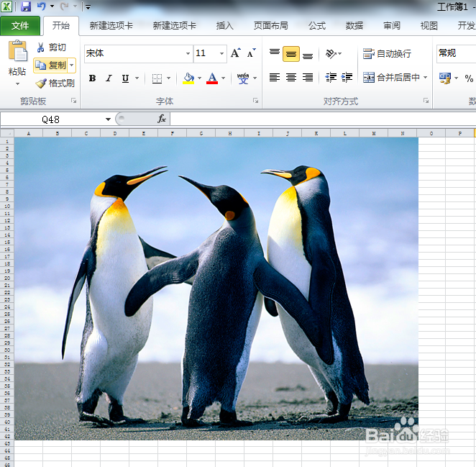476x467 pixels.
Task: Toggle Bold formatting
Action: (92, 78)
